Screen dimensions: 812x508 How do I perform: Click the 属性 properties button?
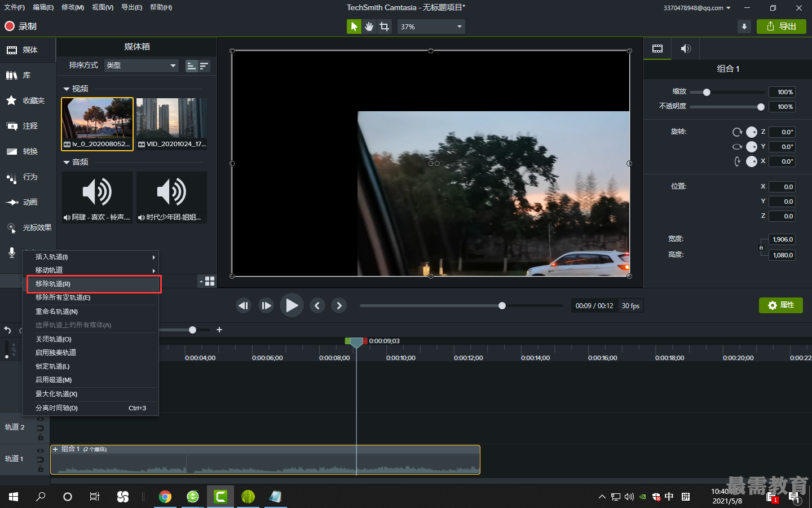(781, 305)
